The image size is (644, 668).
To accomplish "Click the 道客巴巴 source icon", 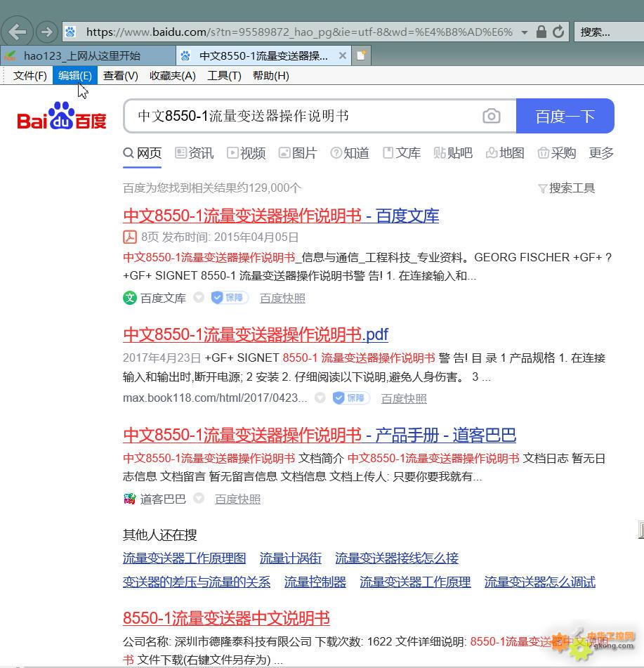I will (x=129, y=499).
